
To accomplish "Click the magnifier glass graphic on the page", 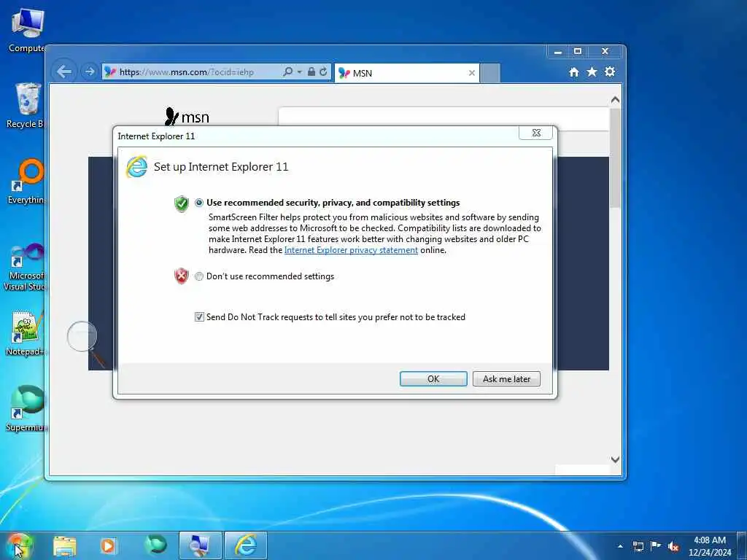I will point(86,343).
